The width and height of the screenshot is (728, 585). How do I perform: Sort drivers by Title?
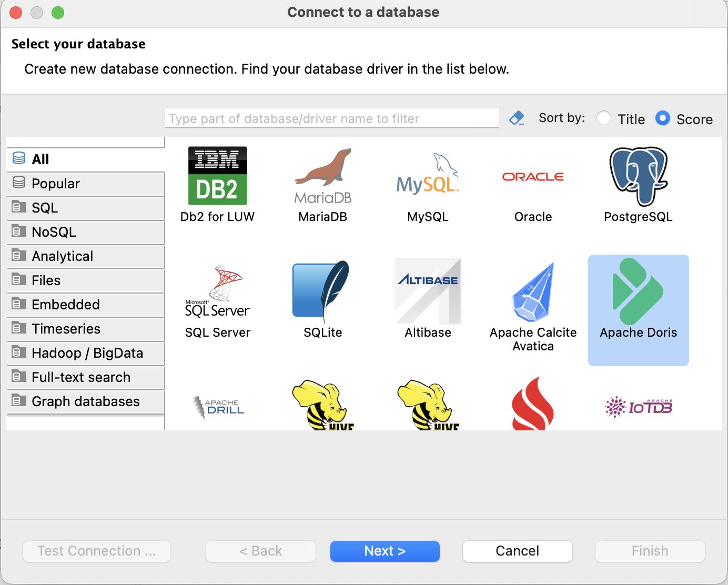click(x=604, y=118)
